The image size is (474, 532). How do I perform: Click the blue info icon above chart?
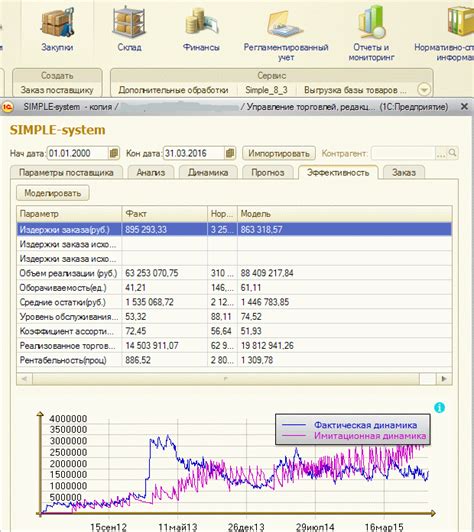[x=439, y=407]
